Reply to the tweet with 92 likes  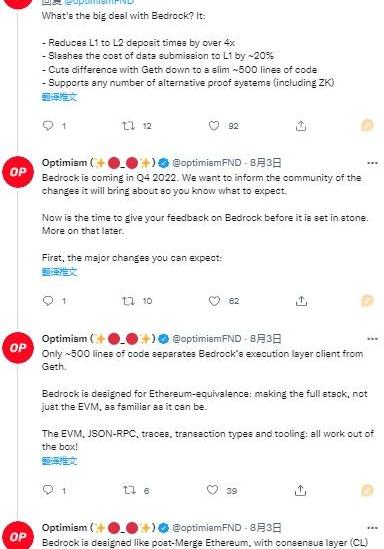tap(48, 126)
